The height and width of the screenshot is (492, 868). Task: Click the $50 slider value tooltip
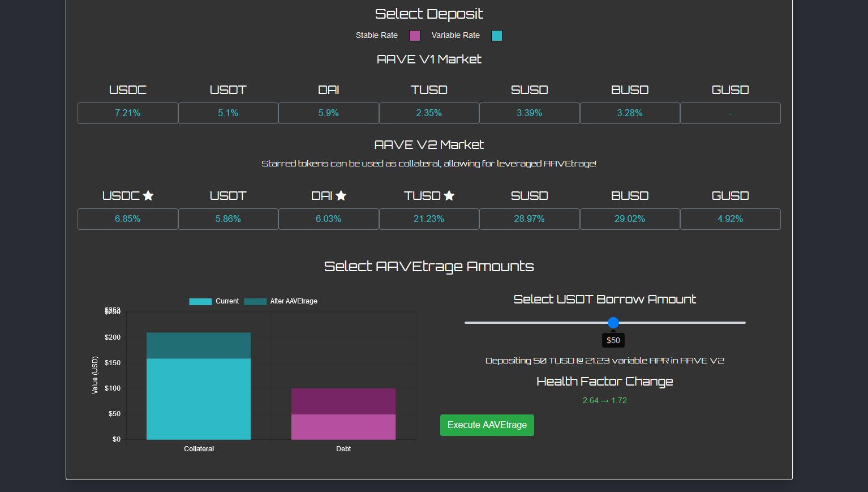click(613, 340)
